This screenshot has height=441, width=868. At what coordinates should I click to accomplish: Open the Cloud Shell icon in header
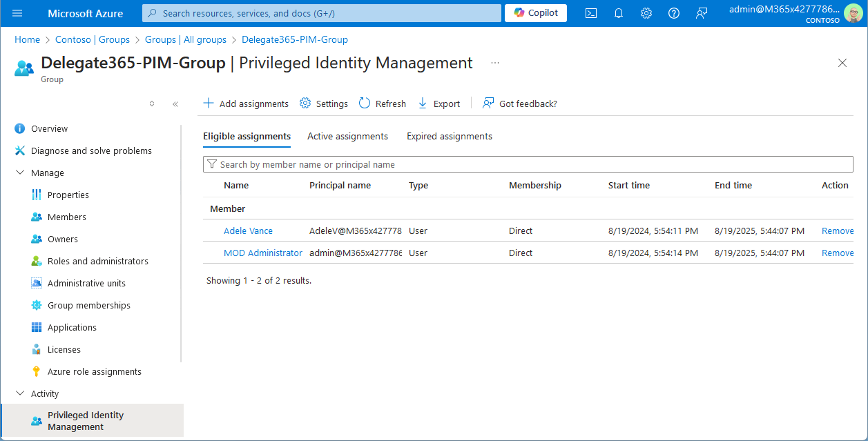(x=590, y=13)
